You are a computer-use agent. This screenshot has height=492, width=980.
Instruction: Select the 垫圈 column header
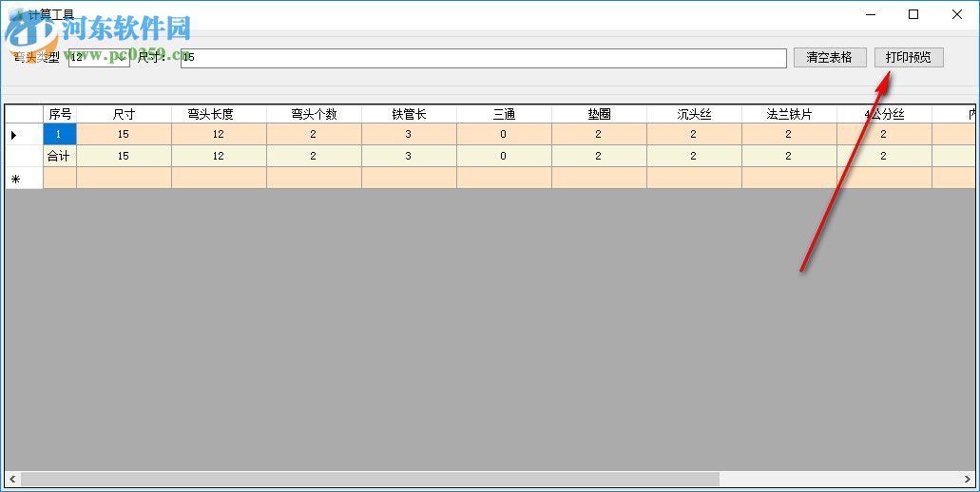[x=599, y=114]
